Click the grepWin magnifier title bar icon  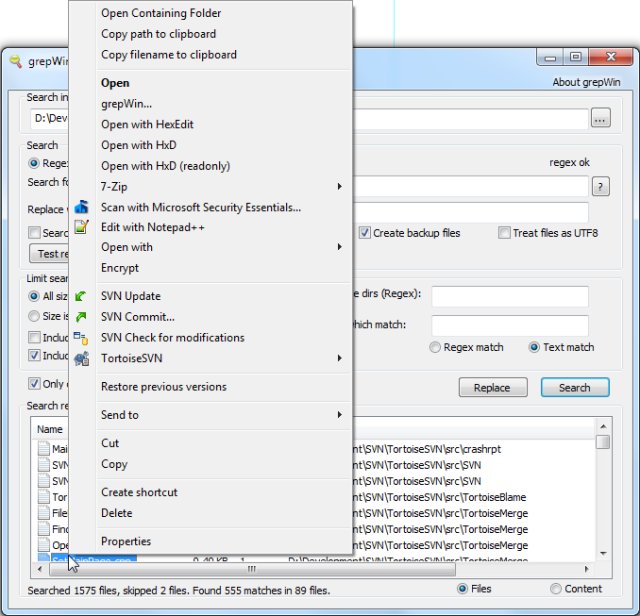(x=16, y=62)
